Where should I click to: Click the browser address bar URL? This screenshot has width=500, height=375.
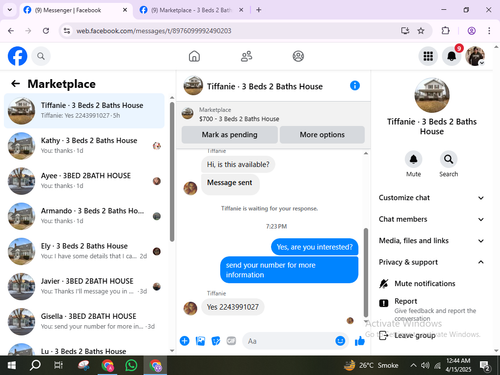(153, 31)
